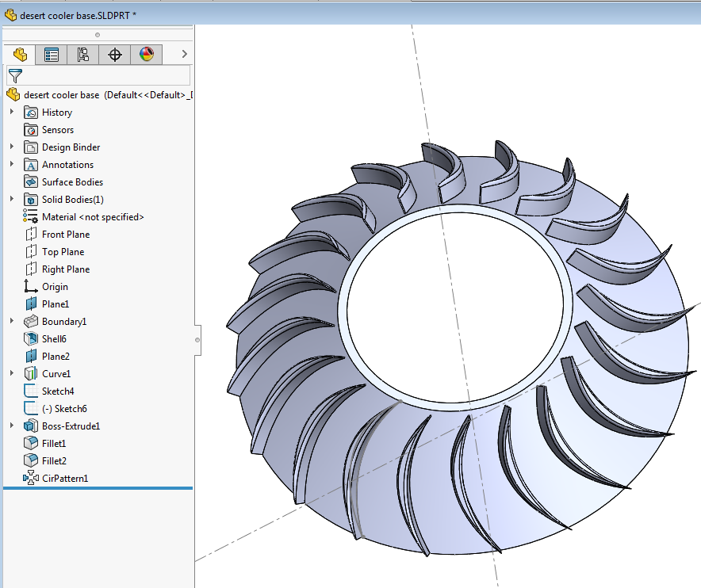This screenshot has width=701, height=588.
Task: Open the DisplayManager color ball tab
Action: click(x=147, y=55)
